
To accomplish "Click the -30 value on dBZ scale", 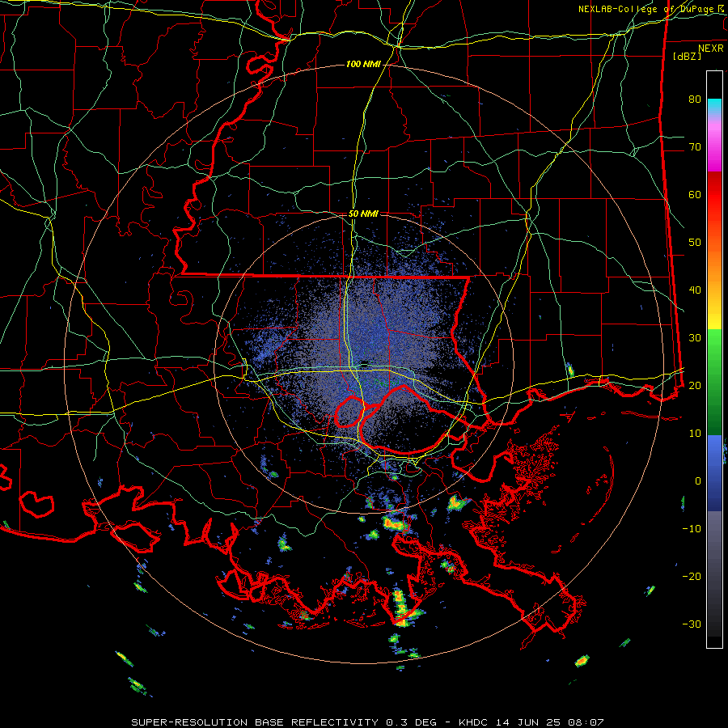I will pos(692,624).
